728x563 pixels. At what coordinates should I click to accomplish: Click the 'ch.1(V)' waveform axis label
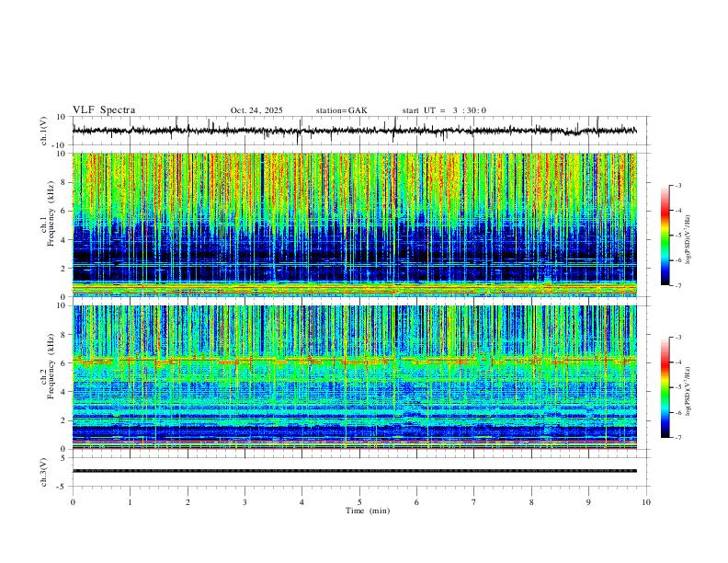click(x=44, y=131)
